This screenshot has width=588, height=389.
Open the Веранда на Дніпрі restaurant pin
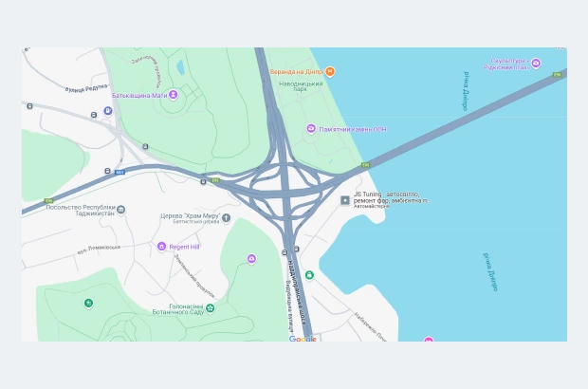pos(330,71)
